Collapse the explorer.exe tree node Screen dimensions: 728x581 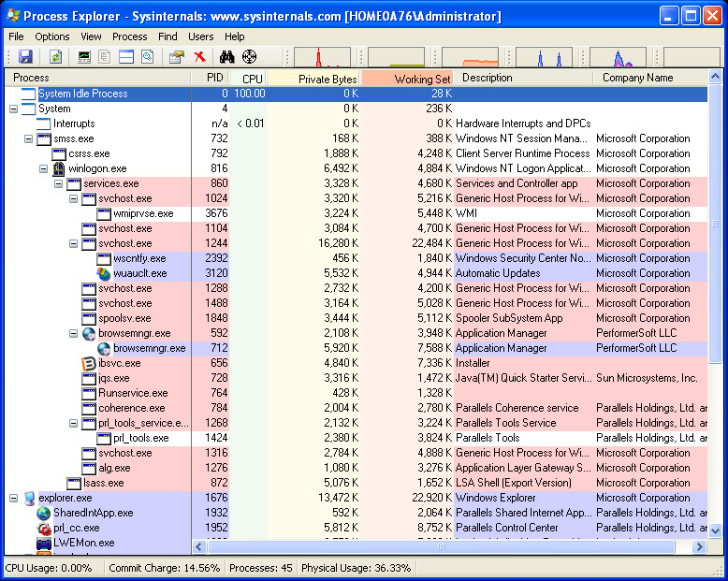pos(13,498)
